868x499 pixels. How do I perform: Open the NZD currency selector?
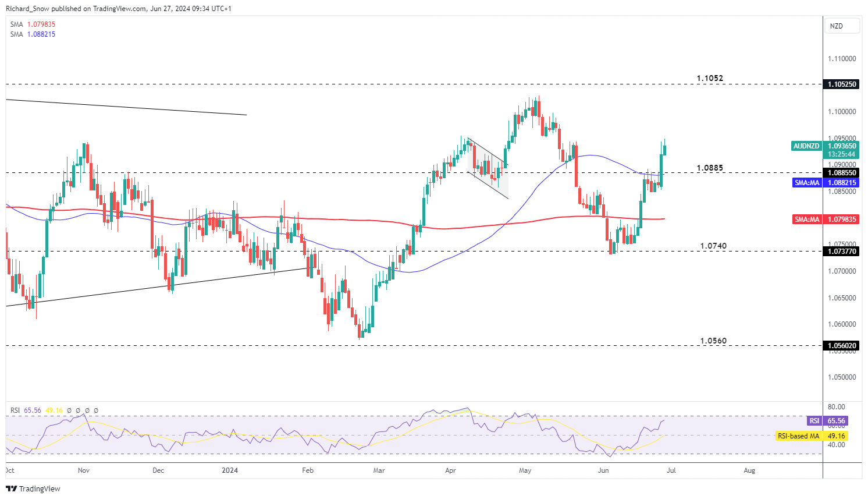coord(841,26)
